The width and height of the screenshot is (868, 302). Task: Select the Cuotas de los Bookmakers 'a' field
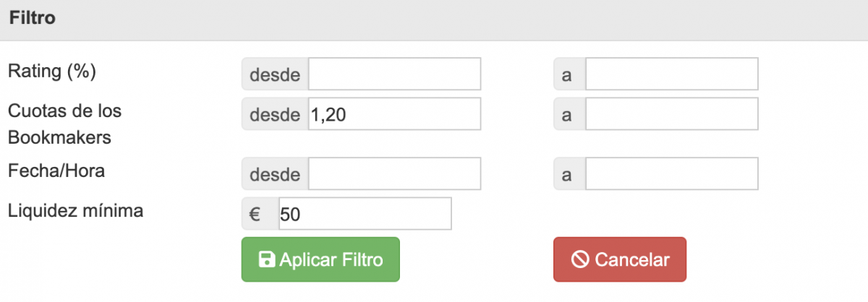point(671,115)
